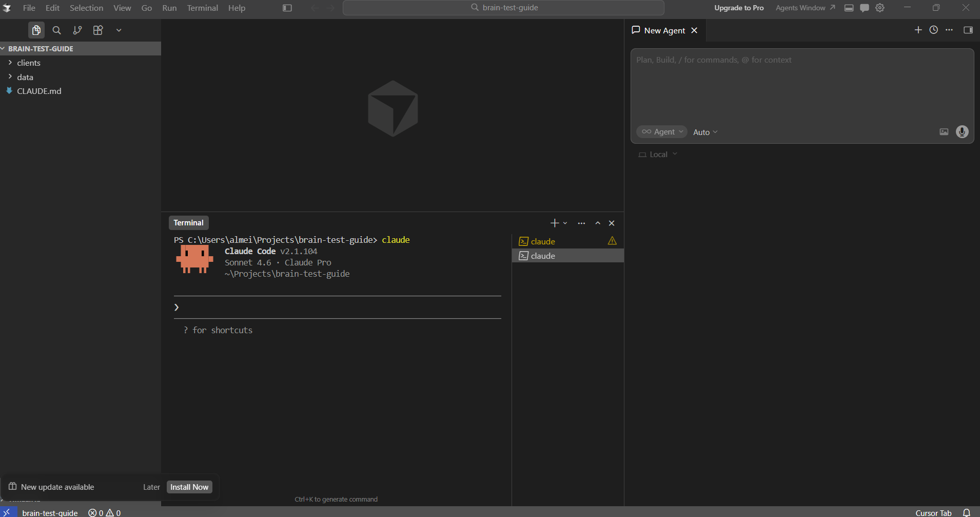Click Cursor Tab in the status bar
This screenshot has height=517, width=980.
pos(933,513)
